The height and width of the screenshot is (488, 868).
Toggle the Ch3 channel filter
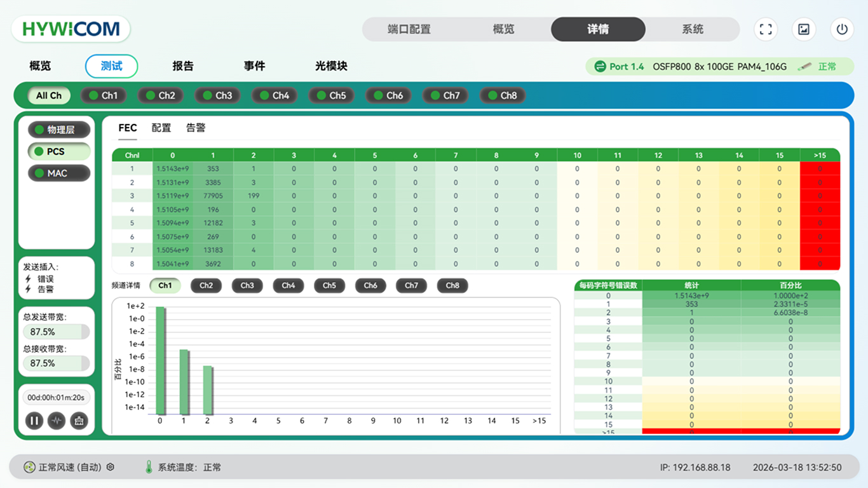[216, 95]
